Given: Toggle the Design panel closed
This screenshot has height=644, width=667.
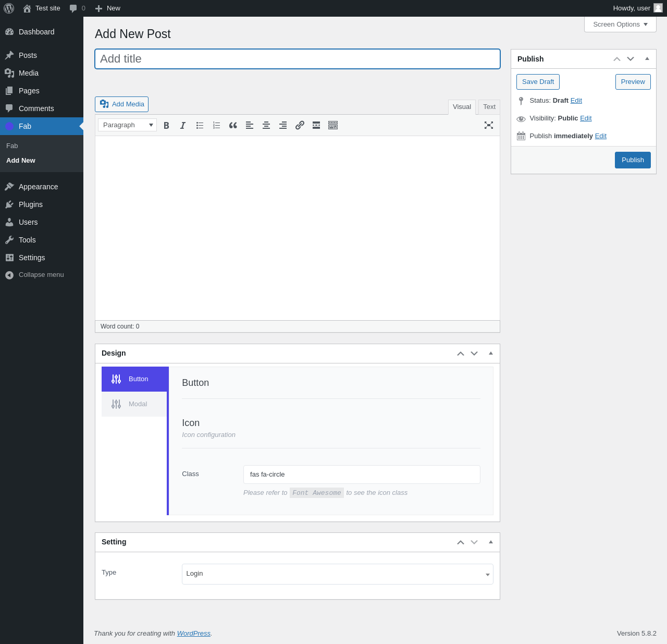Looking at the screenshot, I should pyautogui.click(x=490, y=353).
